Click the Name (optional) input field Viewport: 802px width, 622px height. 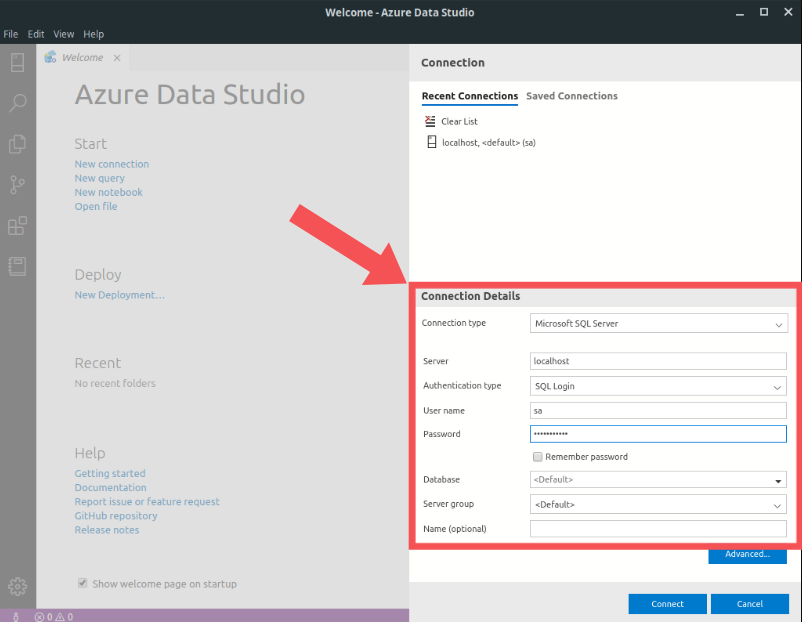click(x=658, y=529)
